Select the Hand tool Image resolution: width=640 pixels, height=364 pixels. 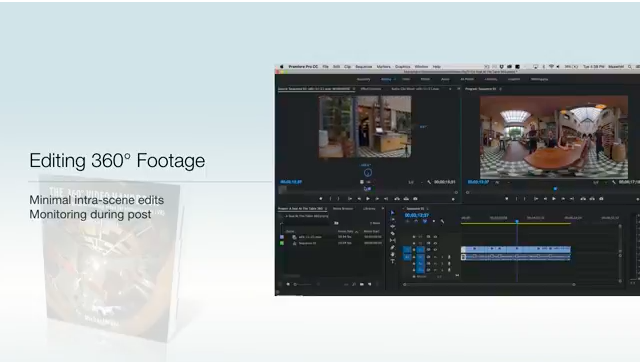pos(393,254)
